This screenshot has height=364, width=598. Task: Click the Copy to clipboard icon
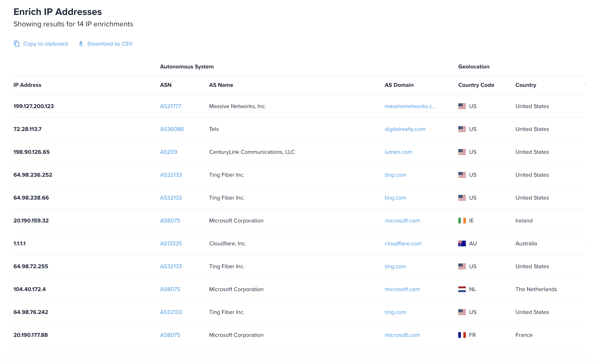coord(17,44)
